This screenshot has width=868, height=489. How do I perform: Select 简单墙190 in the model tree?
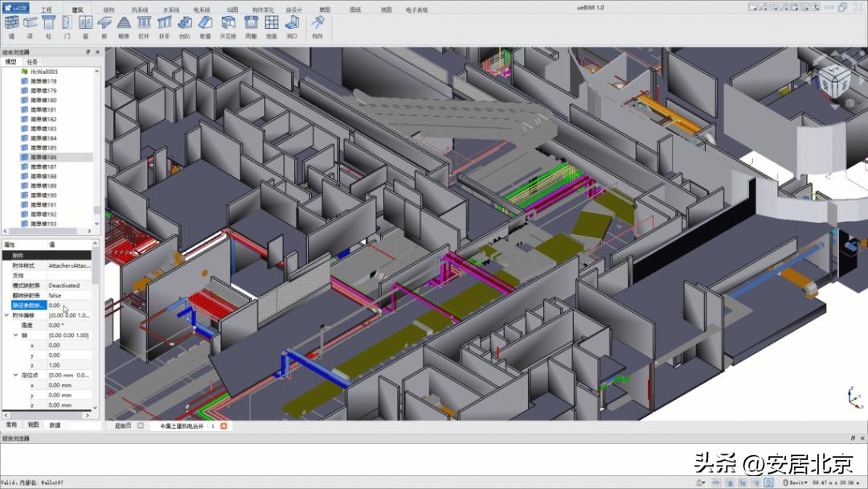(43, 195)
